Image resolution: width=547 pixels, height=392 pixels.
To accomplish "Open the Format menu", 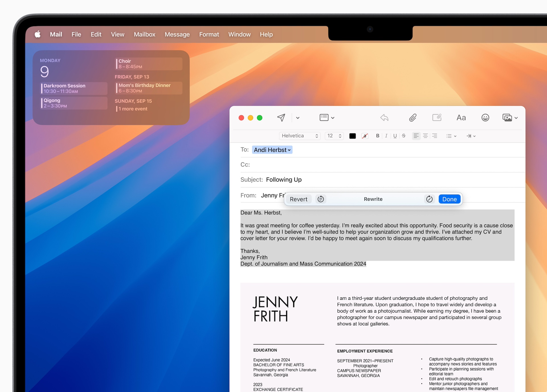I will (x=209, y=34).
